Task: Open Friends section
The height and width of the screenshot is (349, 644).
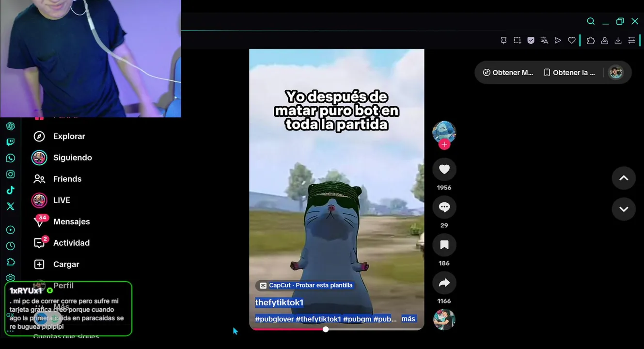Action: point(57,179)
